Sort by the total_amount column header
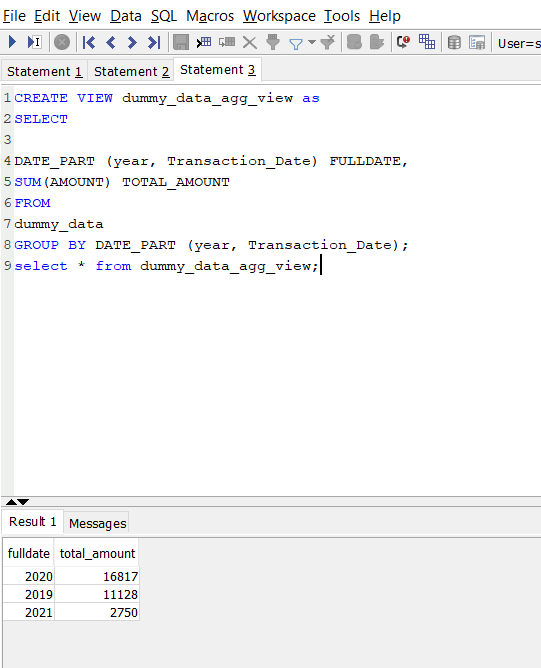The width and height of the screenshot is (541, 668). coord(97,553)
